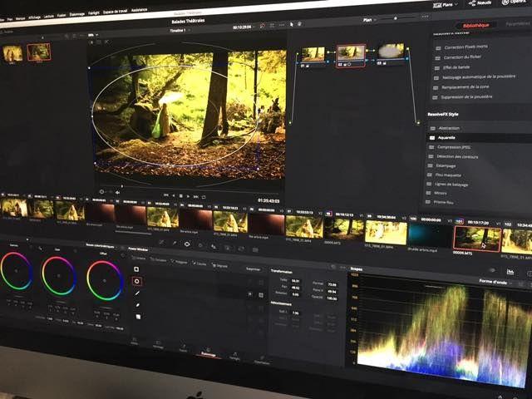Adjust the node zoom slider near Plan

pos(397,18)
